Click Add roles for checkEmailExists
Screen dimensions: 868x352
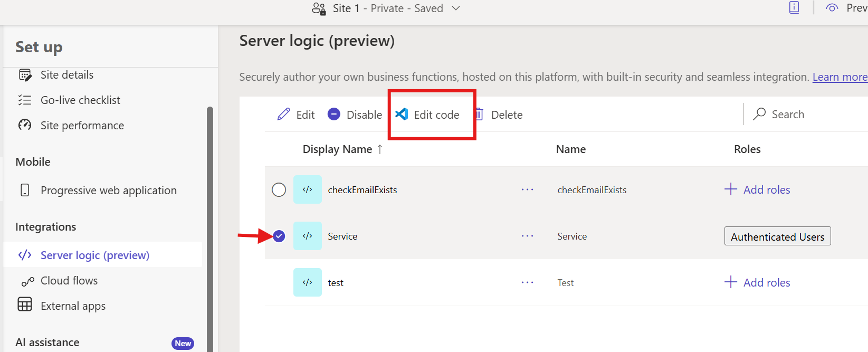coord(757,189)
